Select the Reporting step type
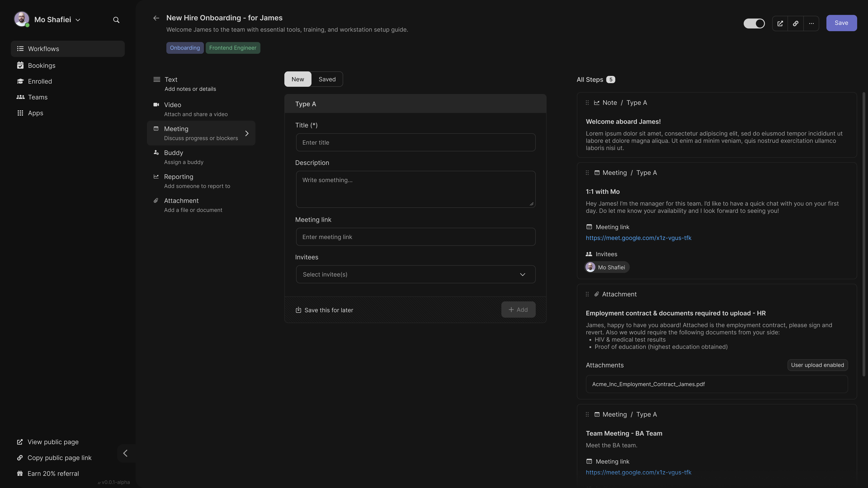868x488 pixels. pyautogui.click(x=201, y=181)
